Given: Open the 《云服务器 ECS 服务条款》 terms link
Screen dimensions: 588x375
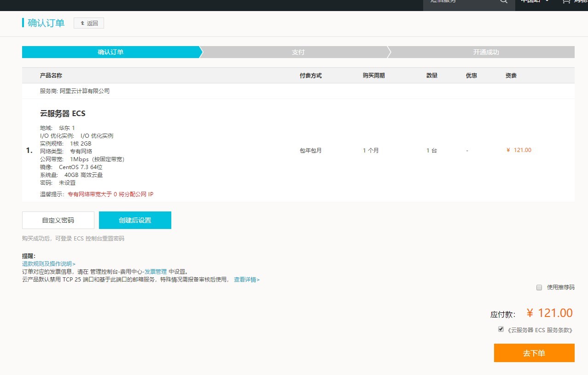Looking at the screenshot, I should pyautogui.click(x=541, y=330).
